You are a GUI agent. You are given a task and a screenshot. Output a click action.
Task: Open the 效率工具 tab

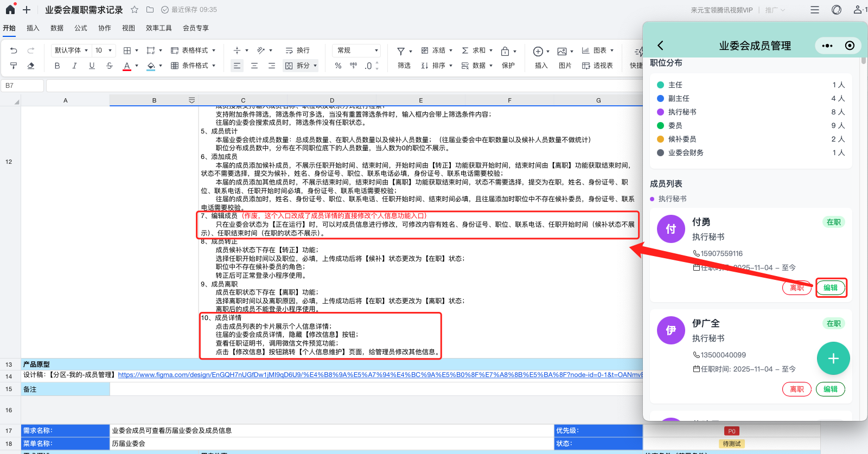point(159,28)
